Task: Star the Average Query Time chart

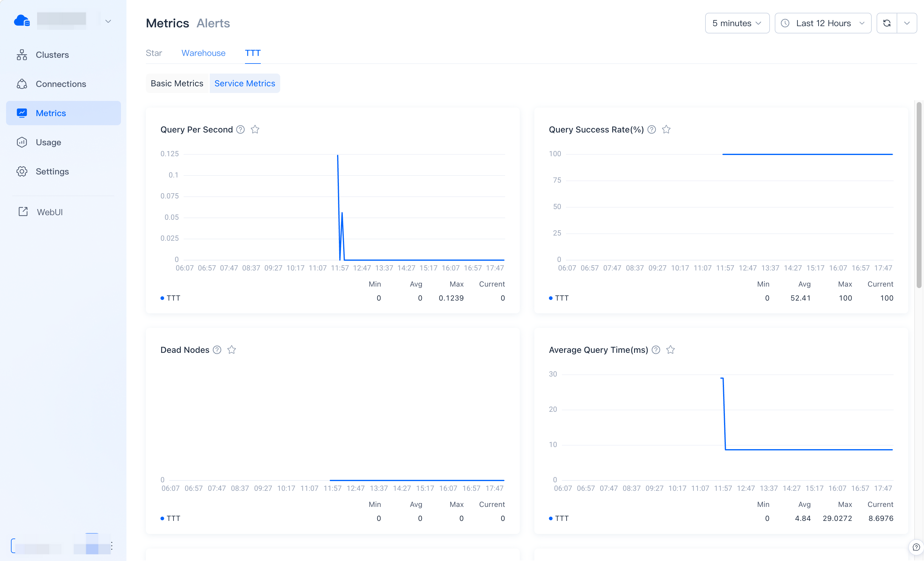Action: tap(671, 349)
